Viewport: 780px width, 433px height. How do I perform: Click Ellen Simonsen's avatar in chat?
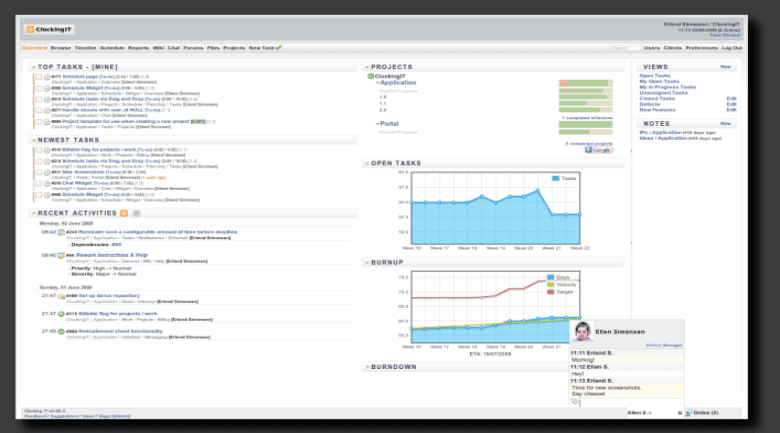point(581,332)
